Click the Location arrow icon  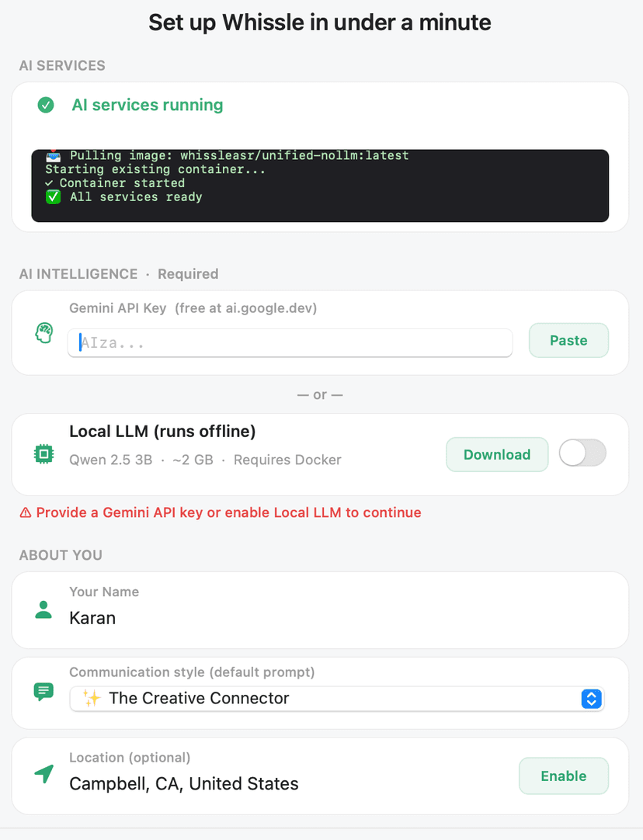[44, 774]
